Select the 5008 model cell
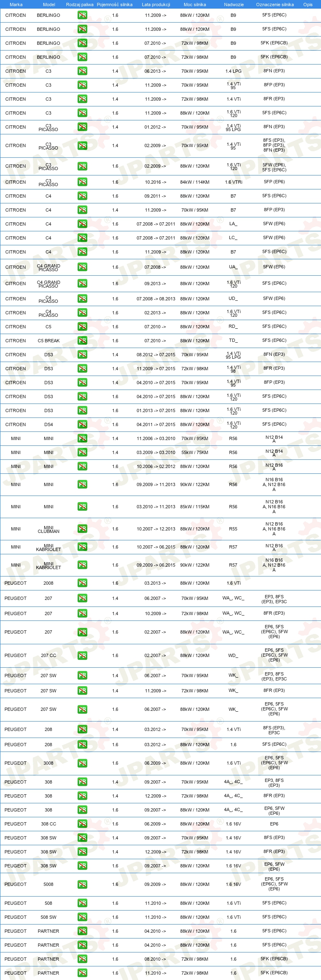The width and height of the screenshot is (321, 980). coord(48,884)
